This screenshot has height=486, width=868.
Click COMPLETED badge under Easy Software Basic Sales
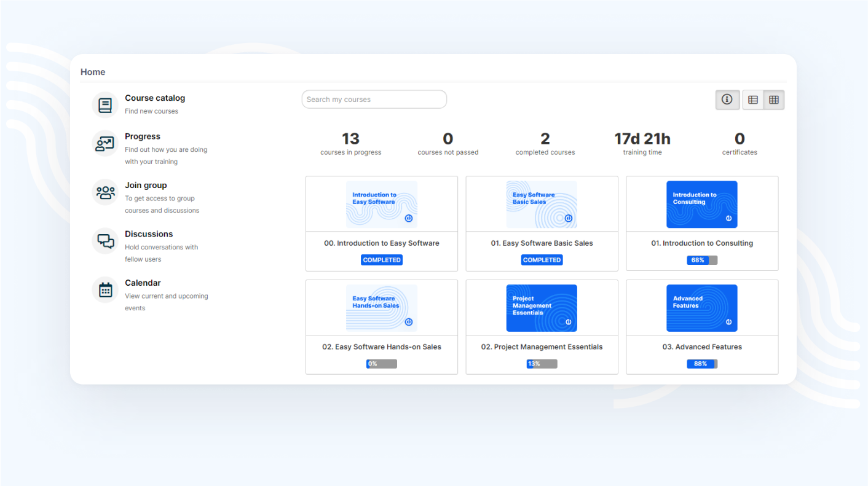pyautogui.click(x=542, y=261)
